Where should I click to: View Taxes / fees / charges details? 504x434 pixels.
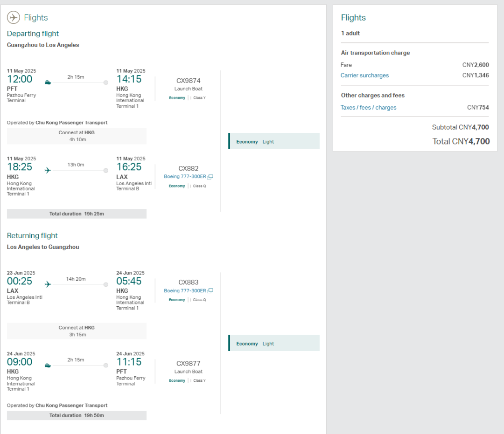(368, 108)
